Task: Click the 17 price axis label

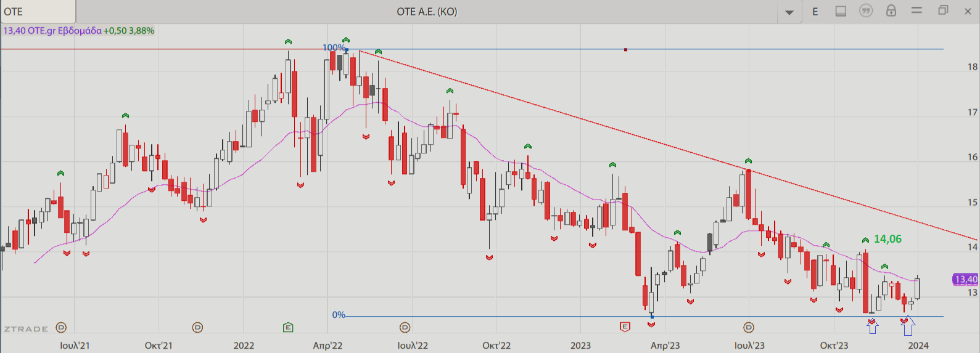Action: tap(972, 112)
